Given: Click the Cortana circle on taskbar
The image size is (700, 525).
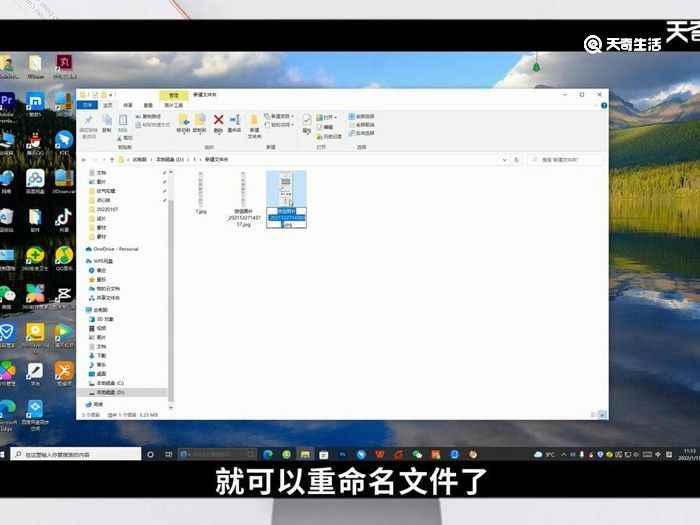Looking at the screenshot, I should pyautogui.click(x=150, y=454).
